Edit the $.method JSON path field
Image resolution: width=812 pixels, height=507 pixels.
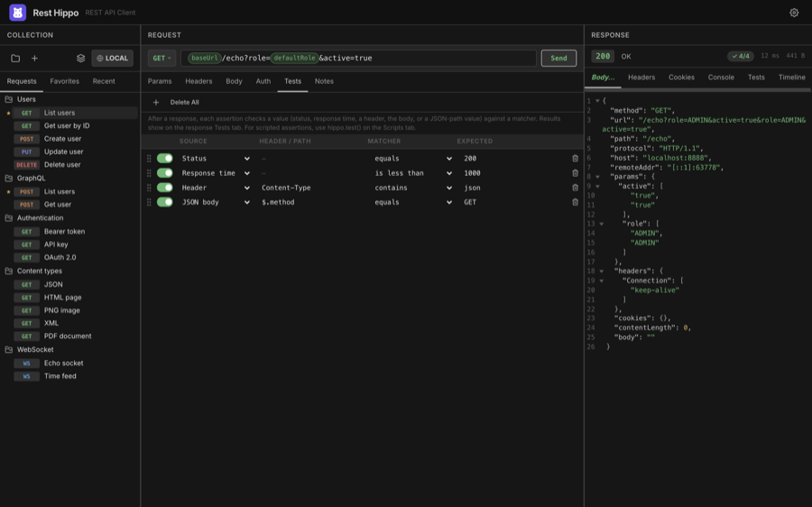coord(310,202)
